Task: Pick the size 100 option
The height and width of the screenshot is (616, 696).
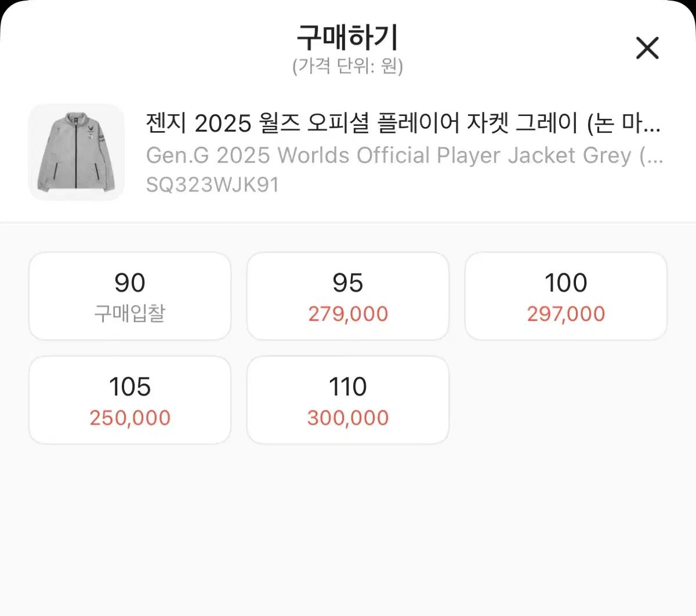Action: pyautogui.click(x=566, y=296)
